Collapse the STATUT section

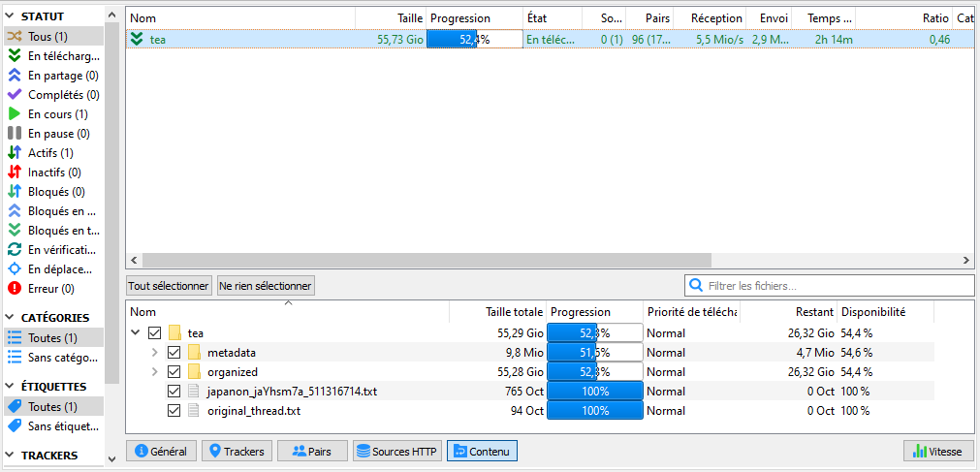click(10, 16)
